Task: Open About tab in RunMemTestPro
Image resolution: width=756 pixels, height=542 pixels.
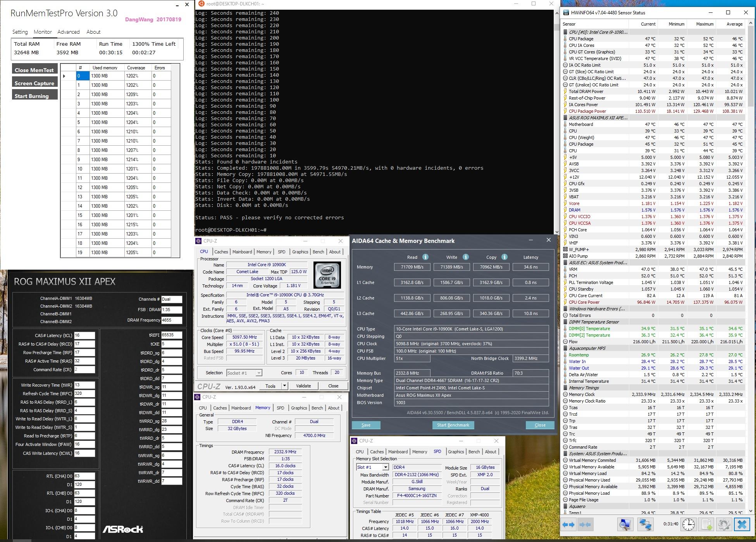Action: point(93,32)
